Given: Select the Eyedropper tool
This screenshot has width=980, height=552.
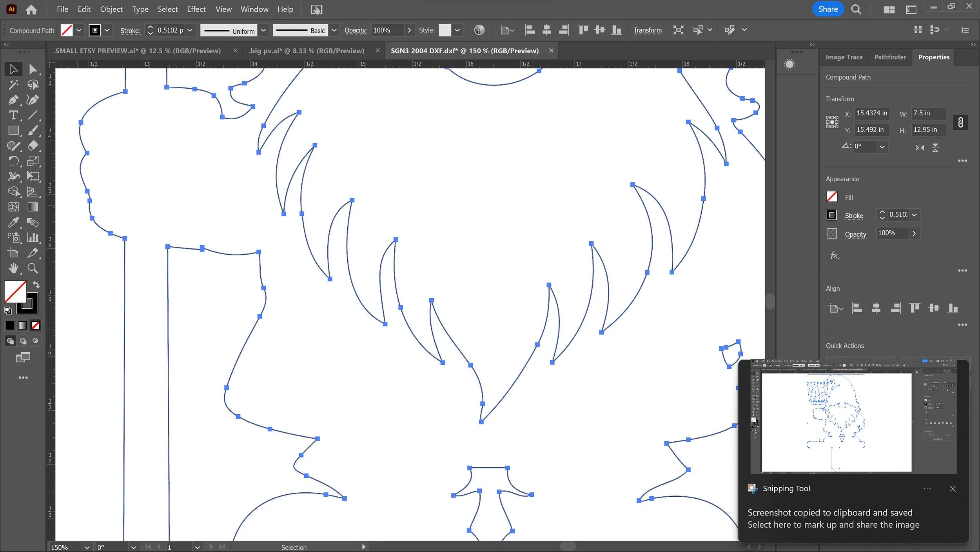Looking at the screenshot, I should [x=13, y=222].
